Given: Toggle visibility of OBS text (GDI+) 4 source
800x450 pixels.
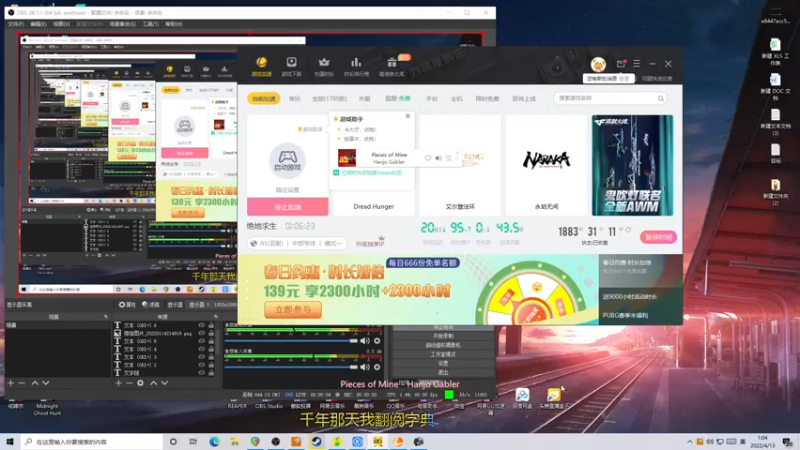Looking at the screenshot, I should 202,349.
